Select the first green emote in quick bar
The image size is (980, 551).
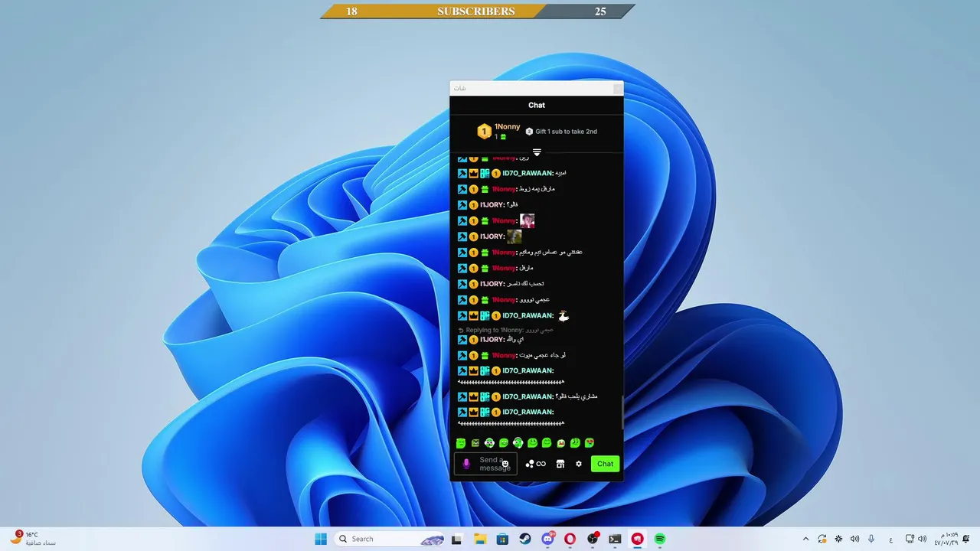pos(461,443)
